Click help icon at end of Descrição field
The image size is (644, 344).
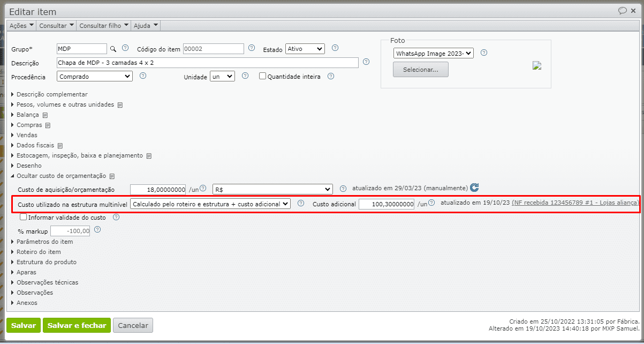click(366, 62)
